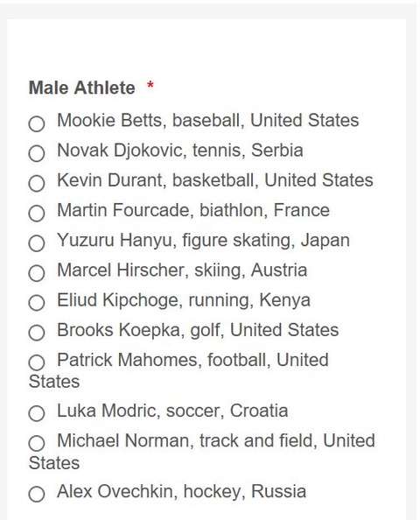
Task: Click the label text 'Novak Djokovic, tennis, Serbia'
Action: click(x=180, y=151)
